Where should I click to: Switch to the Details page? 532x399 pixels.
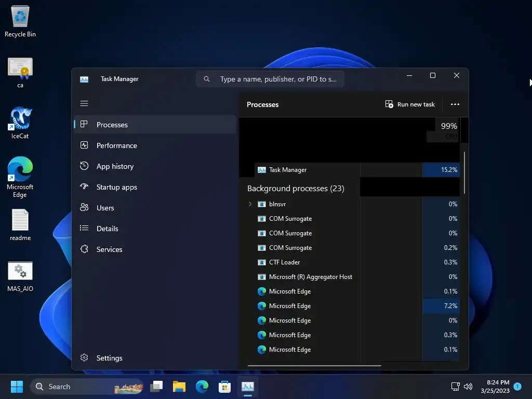pos(155,229)
